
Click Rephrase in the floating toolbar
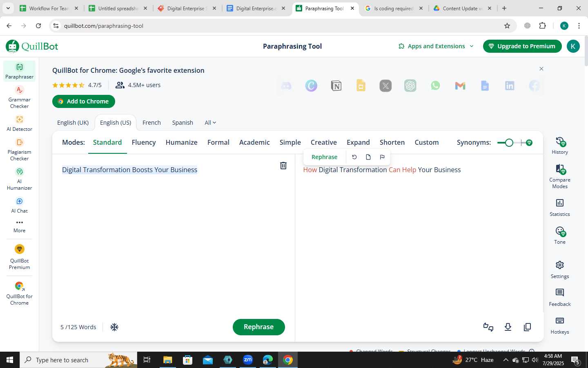tap(324, 157)
